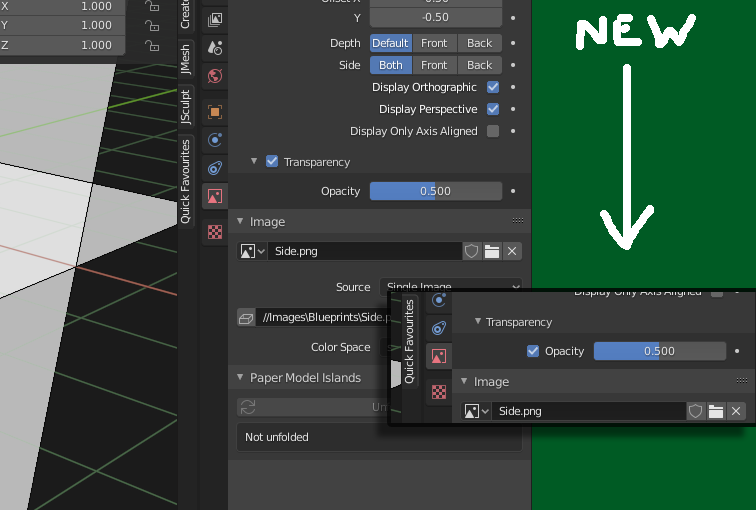The width and height of the screenshot is (756, 510).
Task: Set Depth to Front
Action: pos(434,43)
